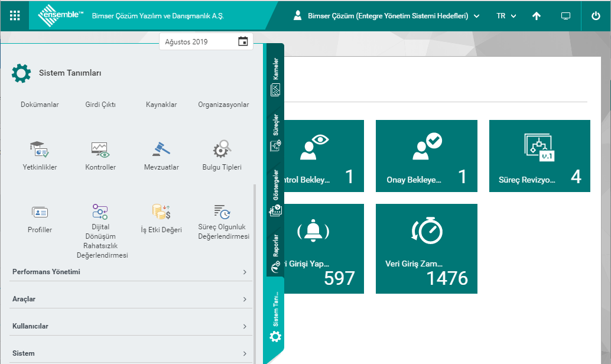Viewport: 611px width, 364px height.
Task: Click the Ağustos 2019 date field
Action: pos(206,42)
